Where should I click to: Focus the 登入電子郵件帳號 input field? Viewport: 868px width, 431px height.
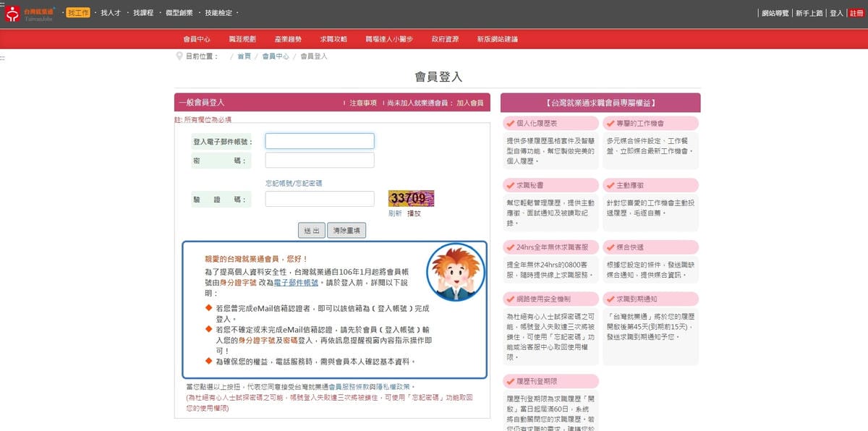point(320,141)
